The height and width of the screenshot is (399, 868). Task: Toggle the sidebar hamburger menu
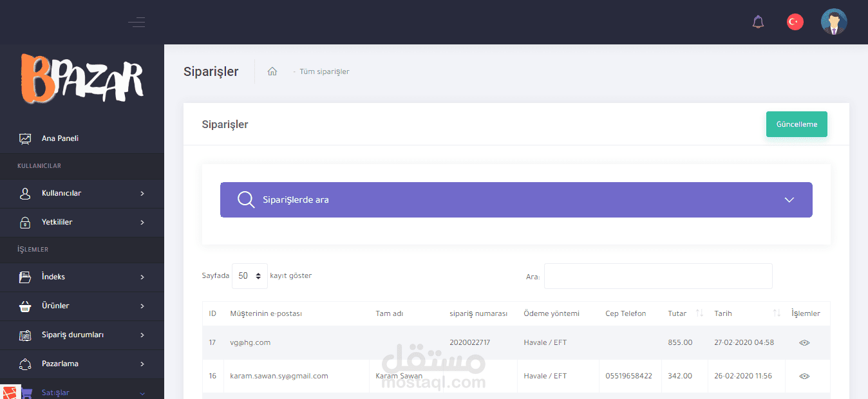(x=137, y=22)
